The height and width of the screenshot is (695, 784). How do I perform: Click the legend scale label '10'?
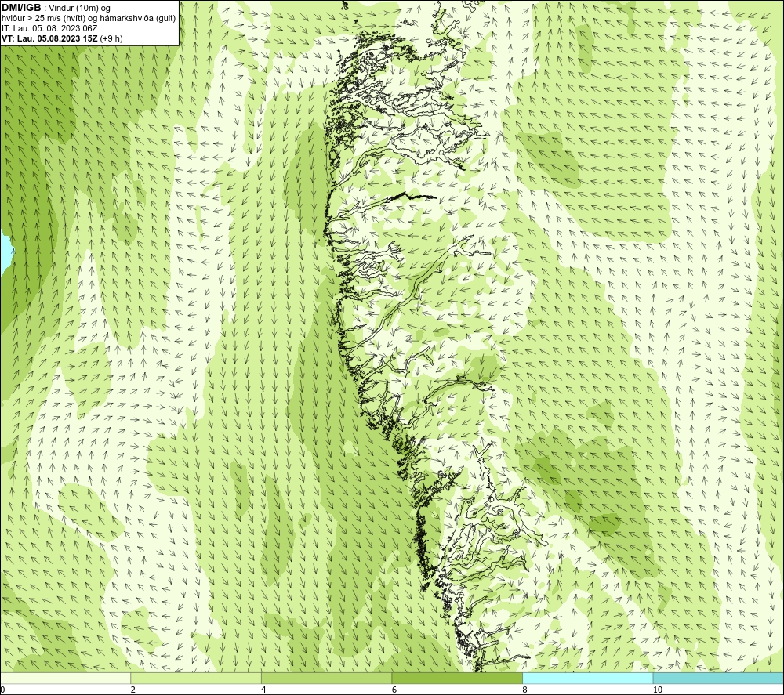(x=658, y=690)
